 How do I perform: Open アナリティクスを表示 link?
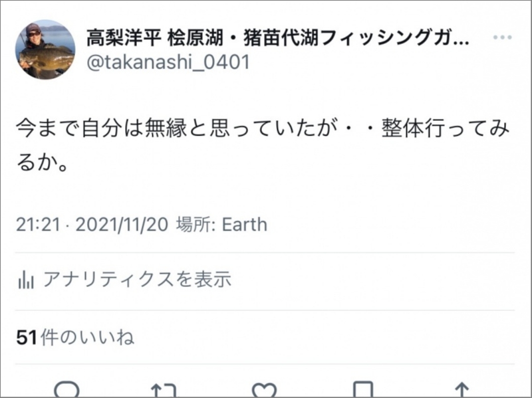pyautogui.click(x=137, y=280)
